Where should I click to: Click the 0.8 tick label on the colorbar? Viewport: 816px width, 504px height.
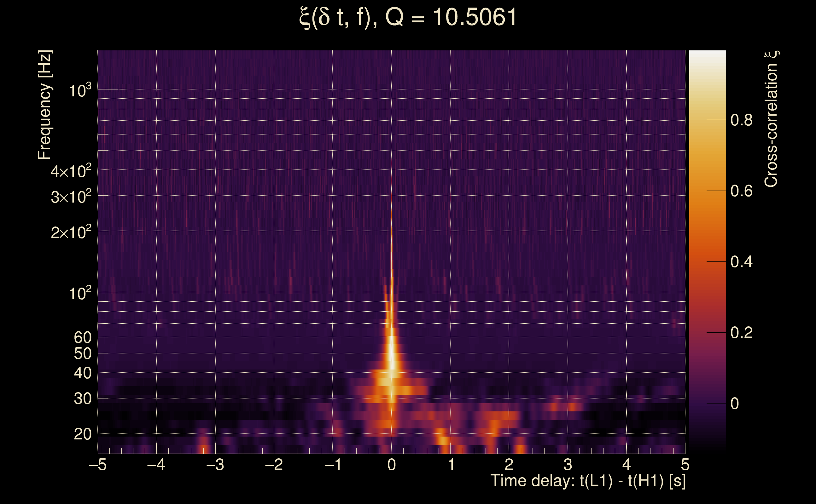(741, 120)
